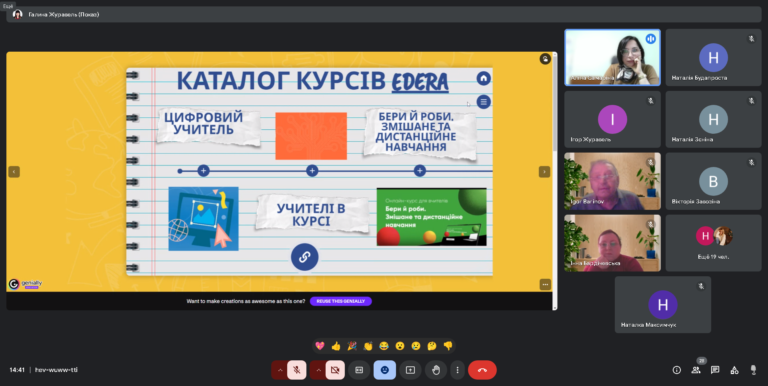Open green online course banner thumbnail
Image resolution: width=768 pixels, height=386 pixels.
(x=432, y=217)
